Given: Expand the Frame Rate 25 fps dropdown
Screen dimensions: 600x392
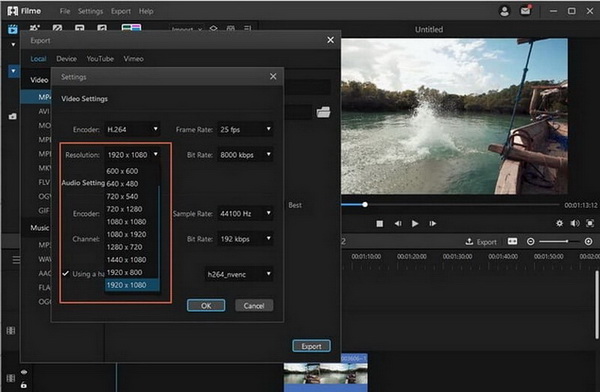Looking at the screenshot, I should [245, 129].
